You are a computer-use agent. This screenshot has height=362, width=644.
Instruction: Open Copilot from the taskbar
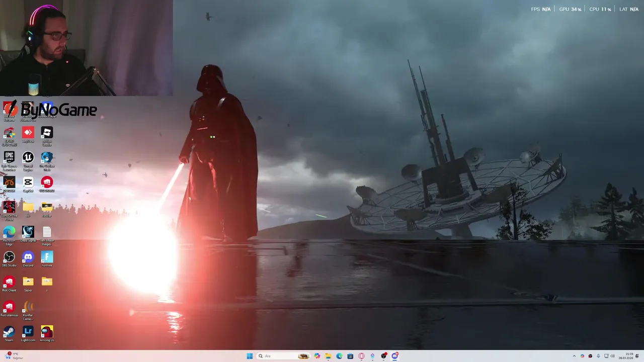pyautogui.click(x=317, y=356)
